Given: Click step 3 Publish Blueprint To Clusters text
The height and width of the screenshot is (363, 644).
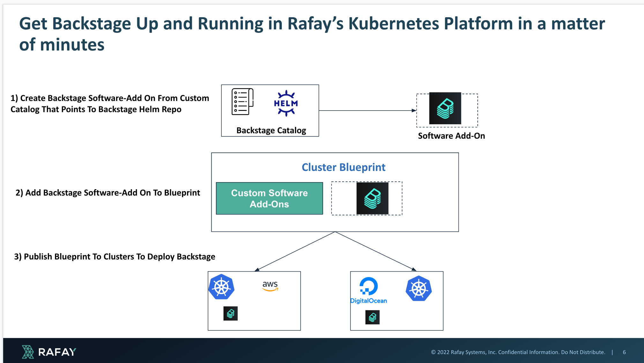Looking at the screenshot, I should [x=115, y=257].
